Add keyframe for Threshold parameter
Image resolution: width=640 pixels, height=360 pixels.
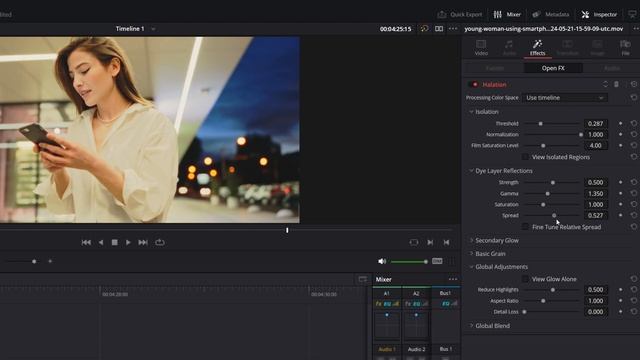click(x=620, y=123)
